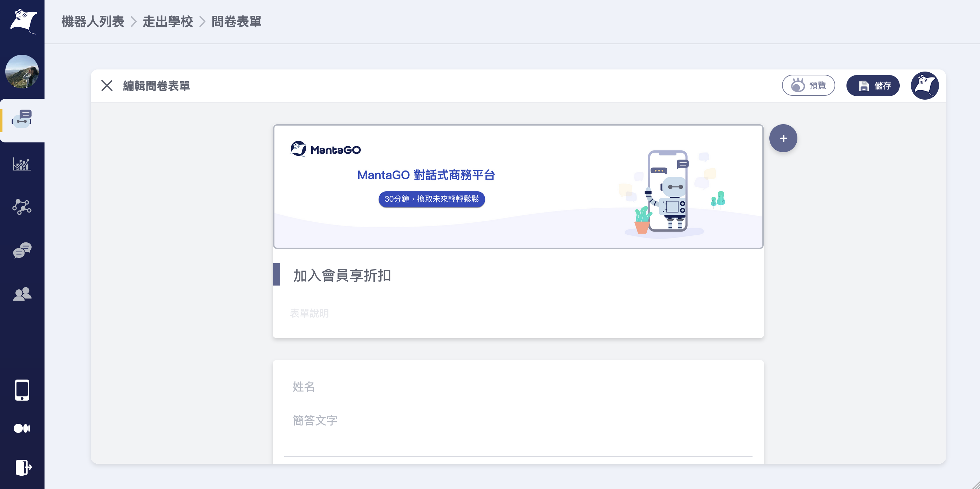Click the round manta ray avatar button

(925, 86)
